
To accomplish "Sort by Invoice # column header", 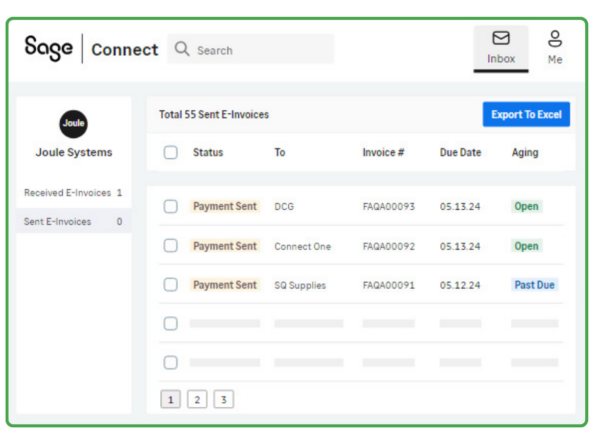I will 383,153.
